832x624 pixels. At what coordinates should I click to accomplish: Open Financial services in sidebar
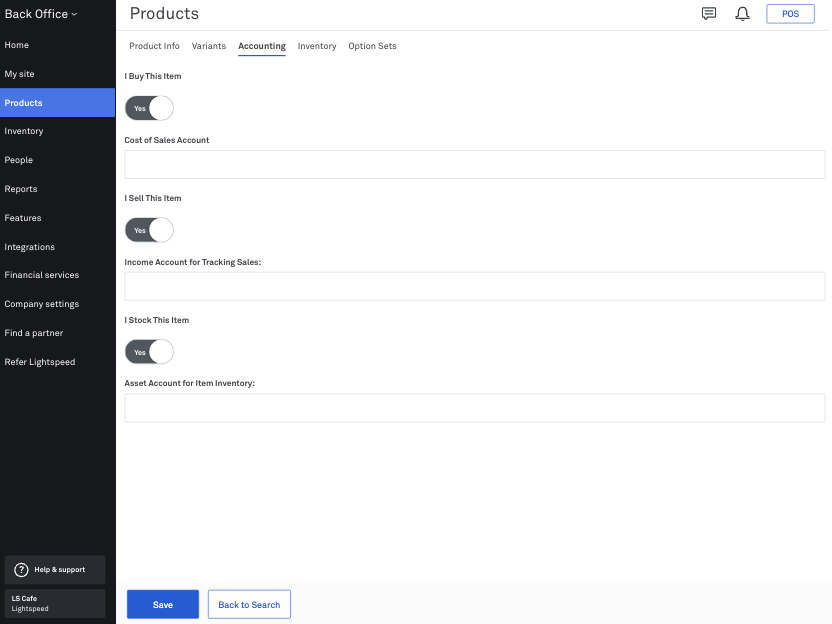(57, 275)
